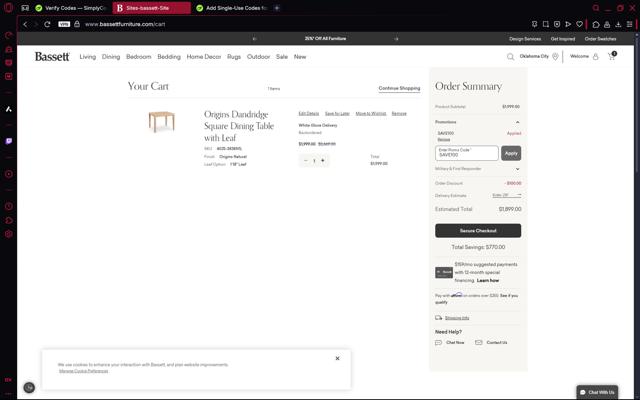Remove the applied SAVE100 promo

click(444, 140)
